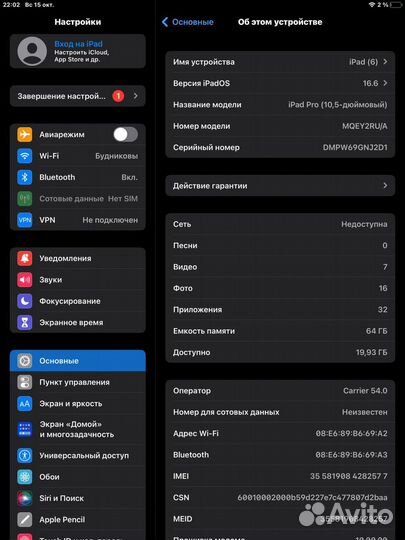Tap the Емкость памяти 64 ГБ value
Screen dimensions: 405x540
tap(377, 331)
